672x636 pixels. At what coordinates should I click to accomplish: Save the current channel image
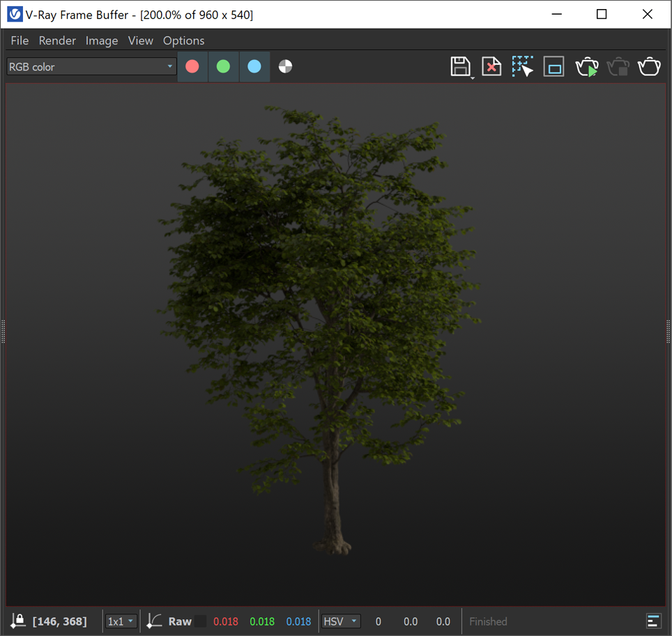click(x=461, y=67)
